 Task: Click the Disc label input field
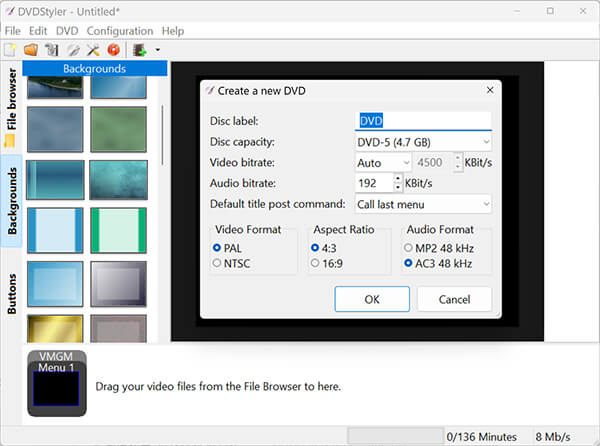[423, 121]
